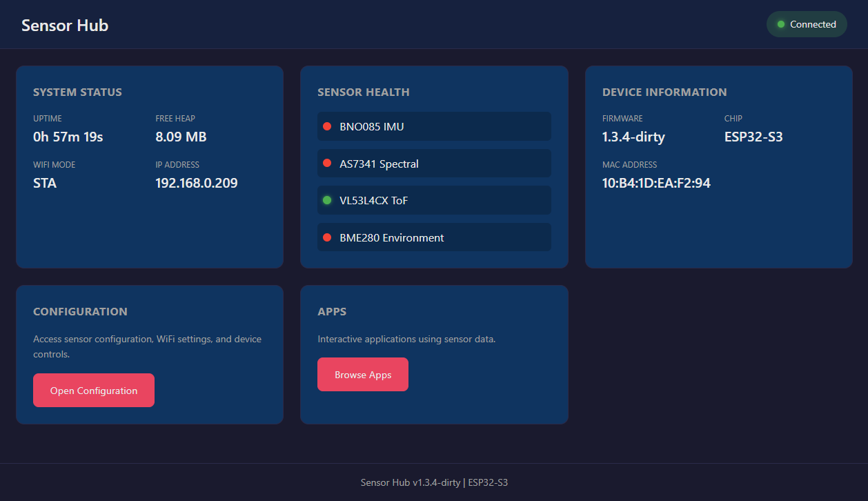The height and width of the screenshot is (501, 868).
Task: Select the AS7341 Spectral sensor row
Action: pyautogui.click(x=434, y=164)
